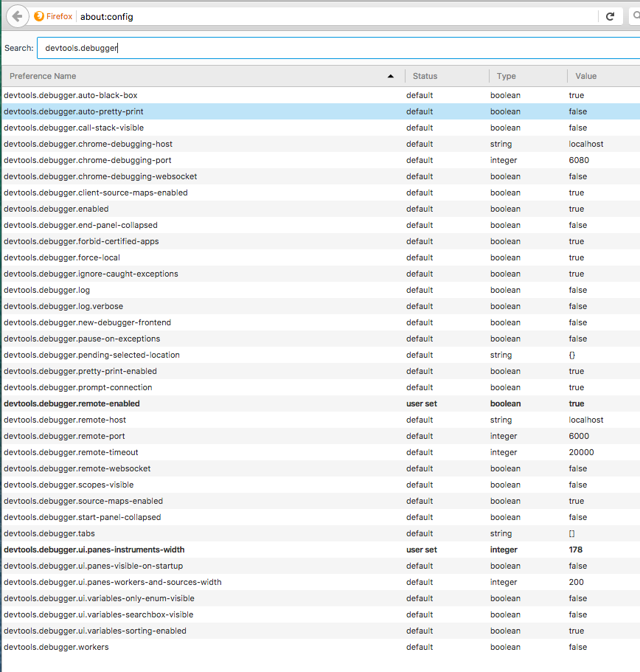Viewport: 640px width, 672px height.
Task: Reload the about:config page
Action: [610, 17]
